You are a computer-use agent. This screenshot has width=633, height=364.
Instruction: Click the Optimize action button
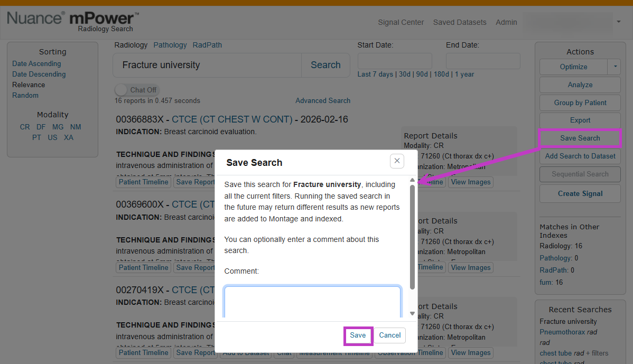pos(573,67)
